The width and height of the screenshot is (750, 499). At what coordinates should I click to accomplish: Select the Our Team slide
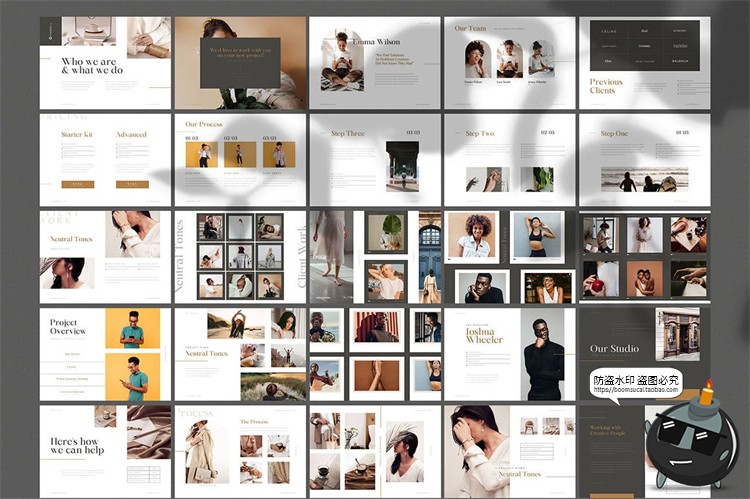pos(509,63)
